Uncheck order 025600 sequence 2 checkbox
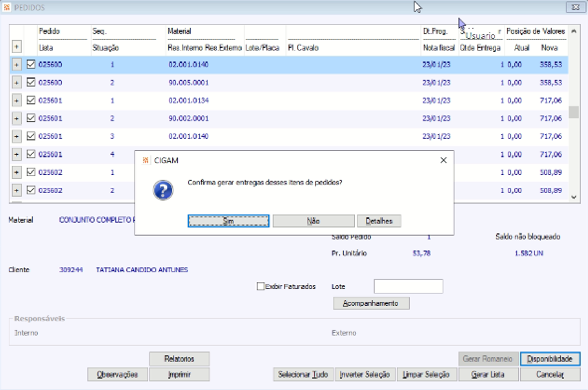 pos(31,83)
